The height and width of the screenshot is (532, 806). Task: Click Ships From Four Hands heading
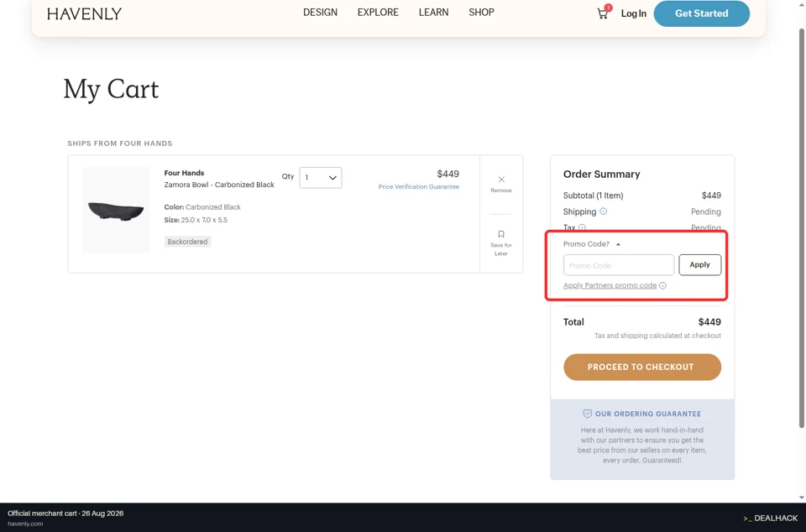click(x=120, y=143)
